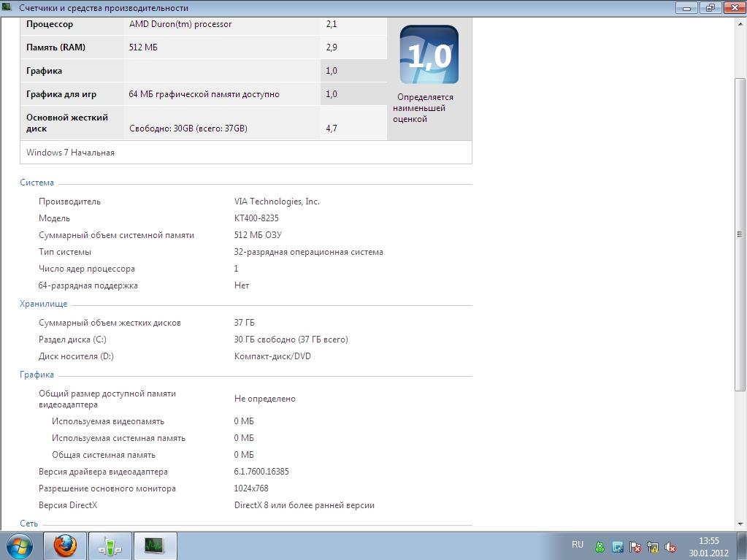Click the 1,0 base score badge
The width and height of the screenshot is (747, 560).
(429, 55)
